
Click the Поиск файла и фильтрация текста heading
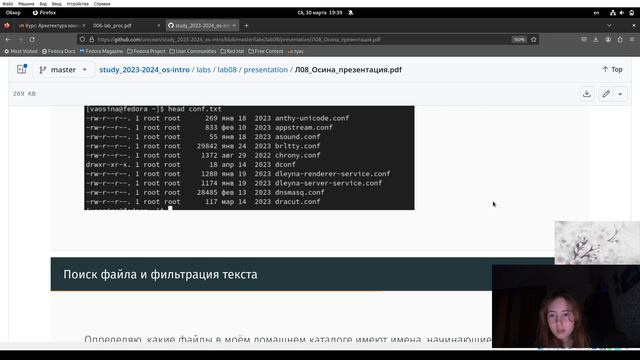coord(160,274)
